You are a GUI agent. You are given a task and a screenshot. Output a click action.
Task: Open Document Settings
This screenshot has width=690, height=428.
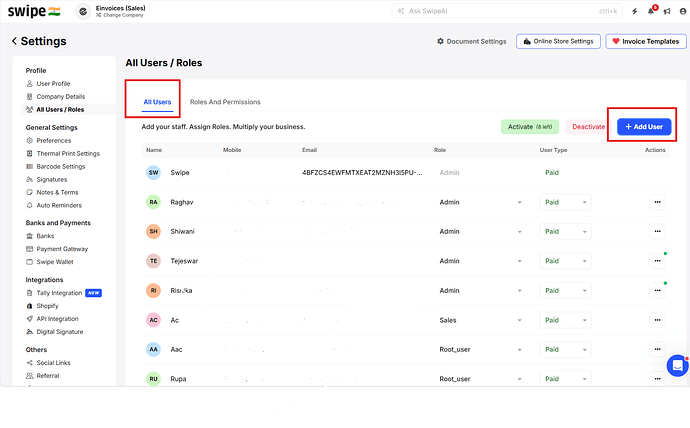pos(471,41)
